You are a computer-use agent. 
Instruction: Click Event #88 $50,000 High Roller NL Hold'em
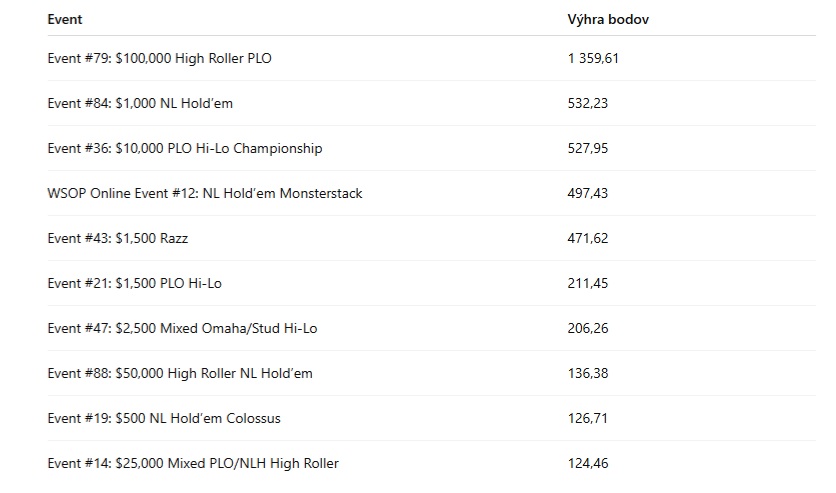point(180,373)
